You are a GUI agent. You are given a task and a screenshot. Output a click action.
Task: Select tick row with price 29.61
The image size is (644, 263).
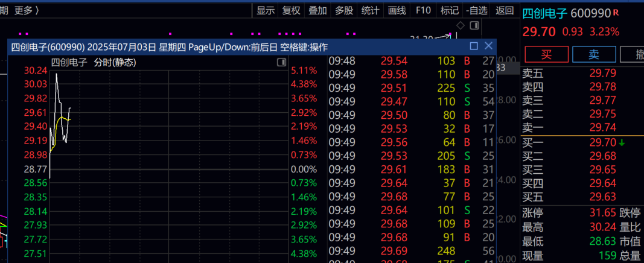[412, 170]
